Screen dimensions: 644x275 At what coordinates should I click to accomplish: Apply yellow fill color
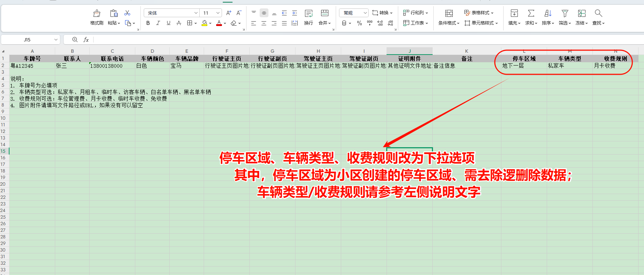click(205, 23)
